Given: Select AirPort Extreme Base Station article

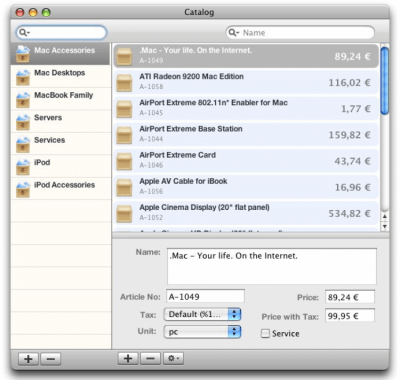Looking at the screenshot, I should coord(246,135).
